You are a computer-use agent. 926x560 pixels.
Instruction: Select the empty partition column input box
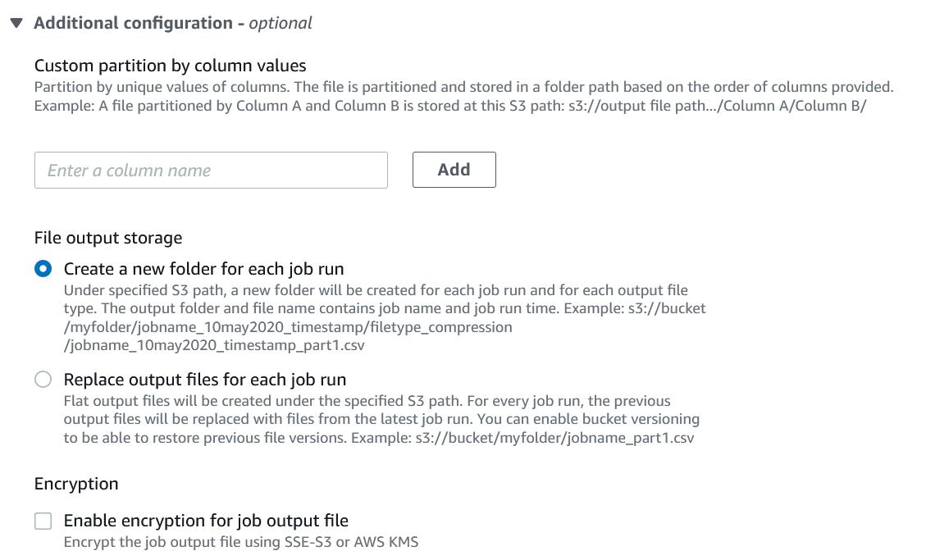click(211, 170)
